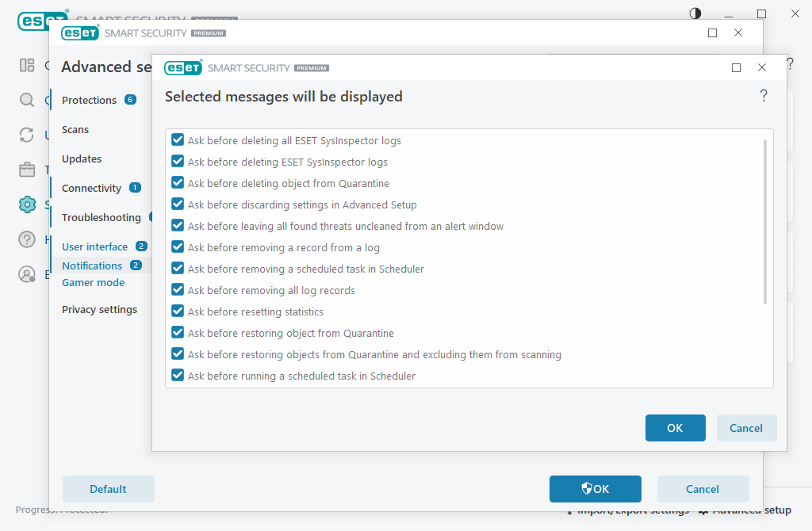Select Connectivity in Advanced setup menu

92,188
